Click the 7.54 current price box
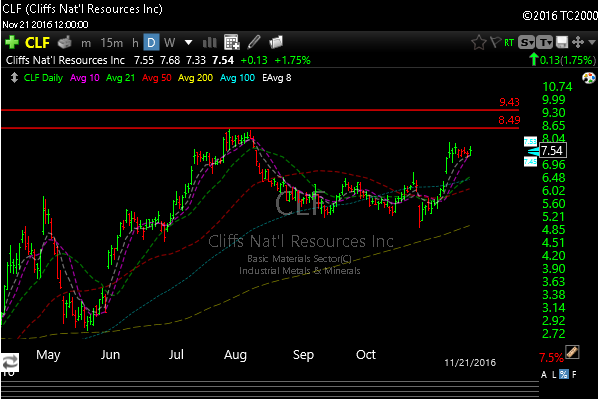 tap(552, 150)
